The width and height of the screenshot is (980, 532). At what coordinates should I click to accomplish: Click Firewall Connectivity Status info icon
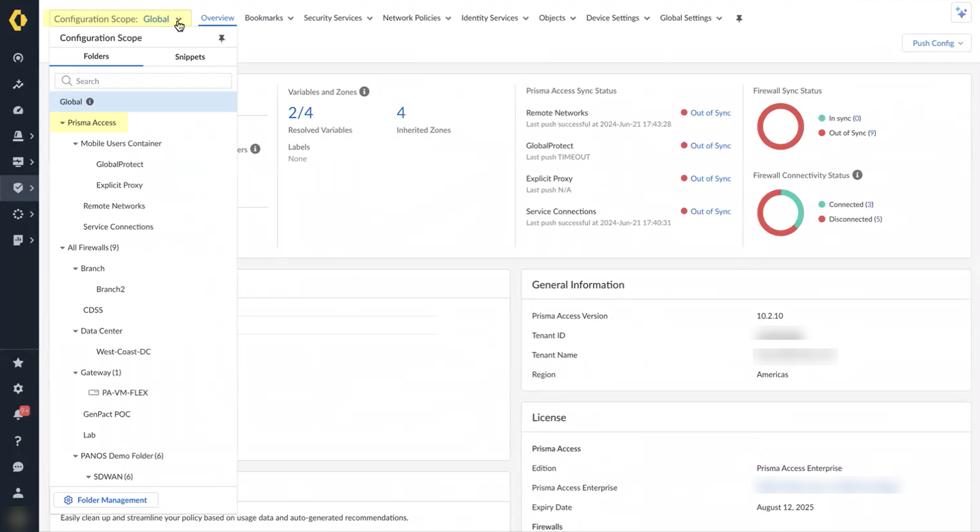click(857, 175)
